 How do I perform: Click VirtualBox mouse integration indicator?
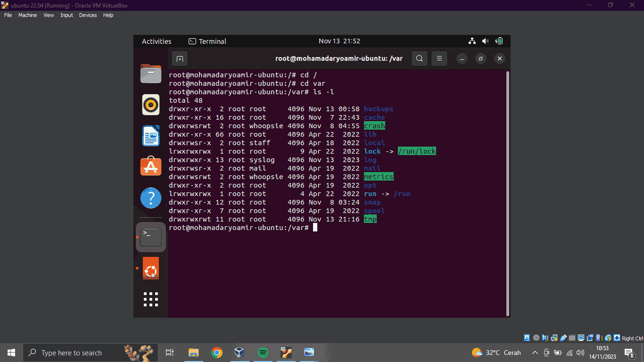tap(608, 338)
